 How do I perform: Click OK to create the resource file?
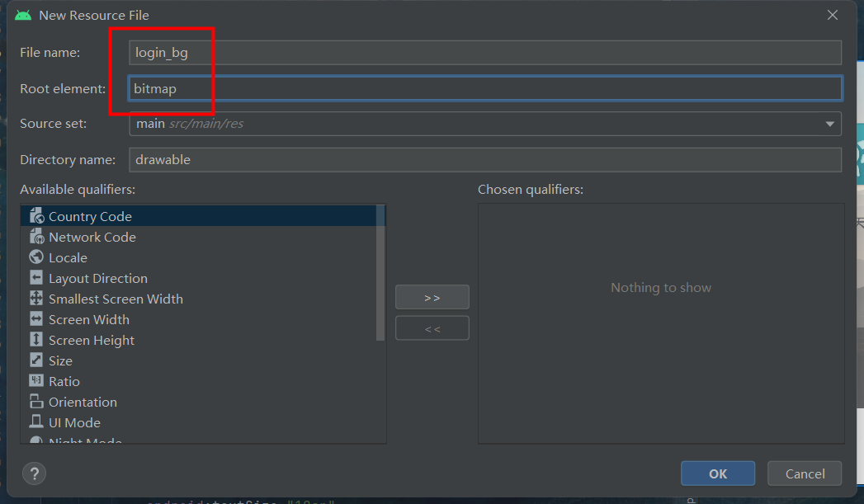tap(717, 473)
